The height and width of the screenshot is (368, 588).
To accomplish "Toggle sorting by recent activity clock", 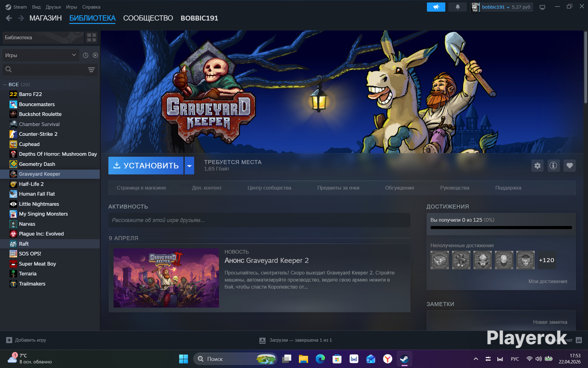I will click(x=86, y=55).
